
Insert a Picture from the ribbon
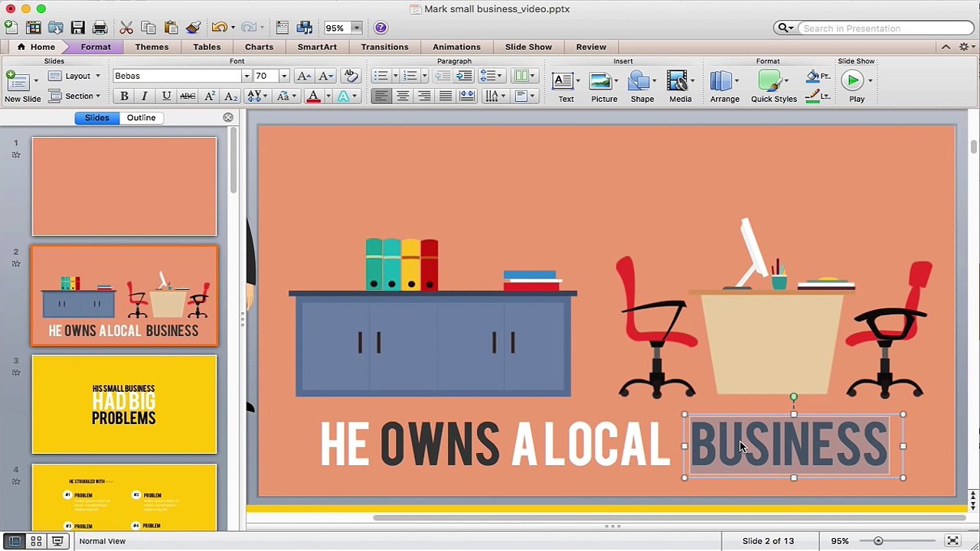pyautogui.click(x=603, y=86)
